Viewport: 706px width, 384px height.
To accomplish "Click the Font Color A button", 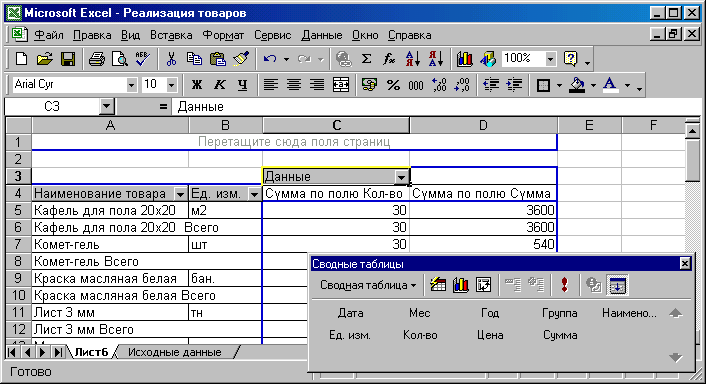I will click(610, 85).
